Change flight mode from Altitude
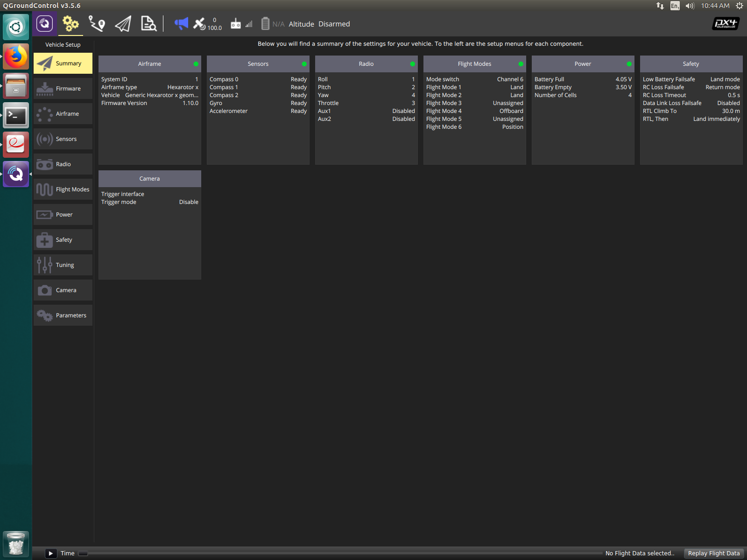Screen dimensions: 747x560 click(302, 24)
